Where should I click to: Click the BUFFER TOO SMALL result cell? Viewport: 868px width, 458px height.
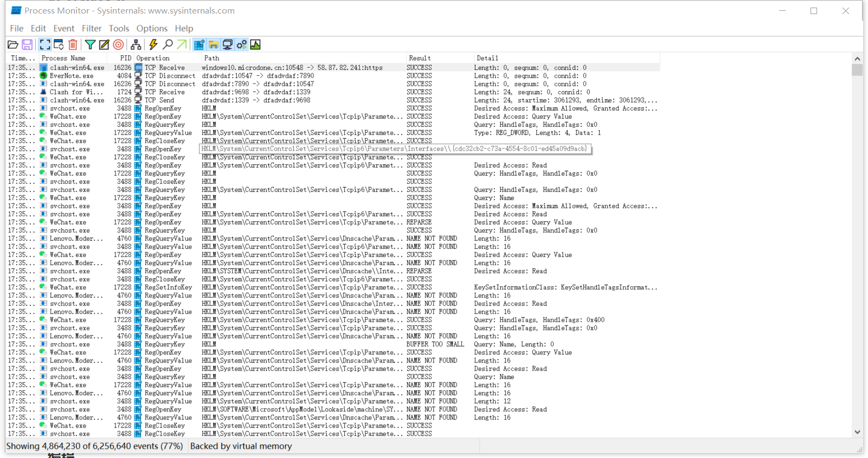pyautogui.click(x=435, y=344)
